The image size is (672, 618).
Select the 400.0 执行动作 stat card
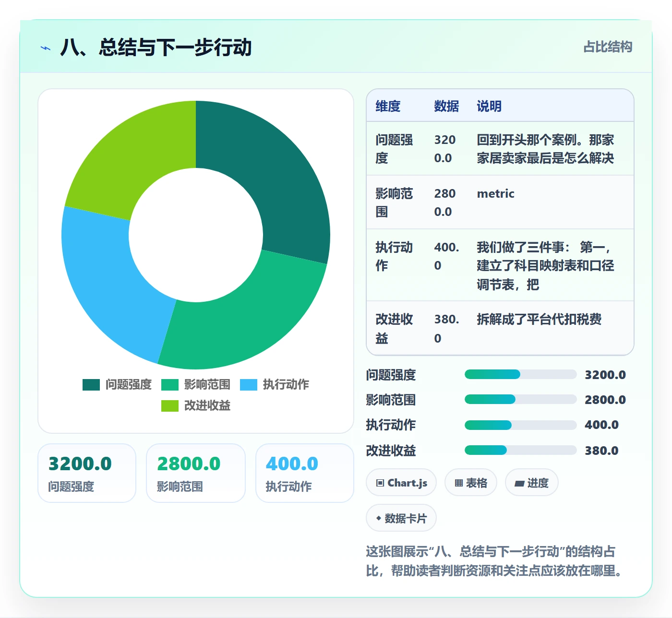click(305, 473)
